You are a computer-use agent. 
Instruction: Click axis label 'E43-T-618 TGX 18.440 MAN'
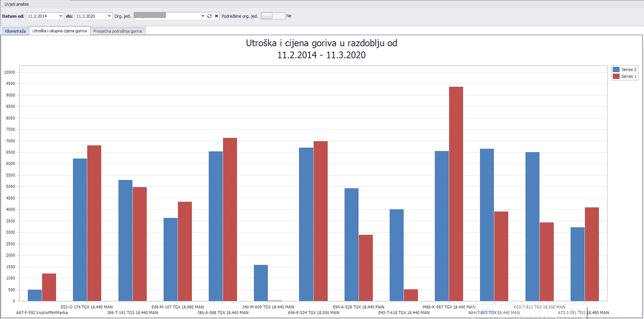(404, 313)
